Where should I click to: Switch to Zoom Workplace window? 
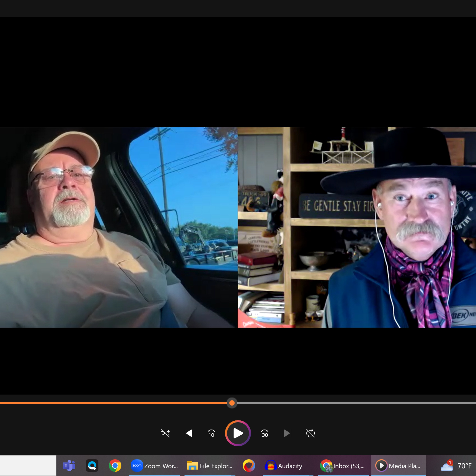[x=155, y=466]
